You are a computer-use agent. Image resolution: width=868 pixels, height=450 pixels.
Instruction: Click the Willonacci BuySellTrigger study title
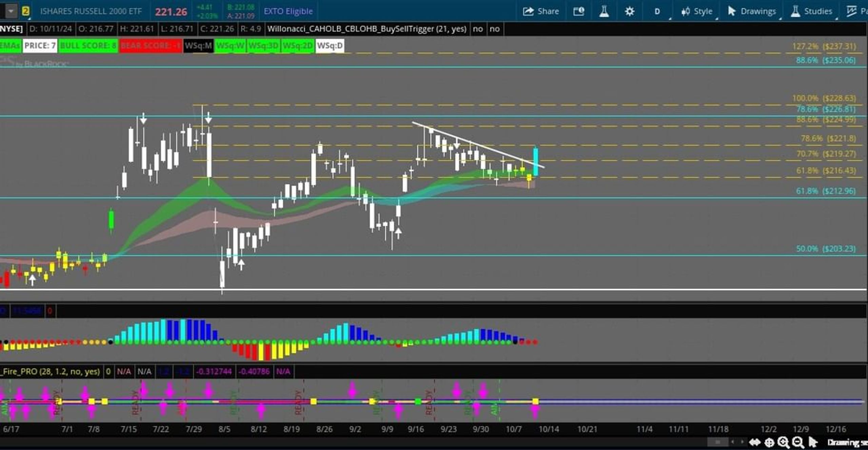pos(367,29)
